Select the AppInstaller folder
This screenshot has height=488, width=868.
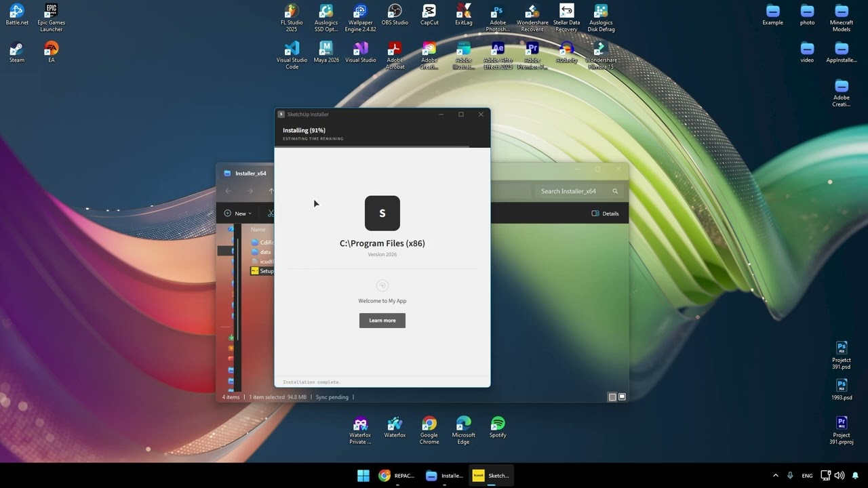click(842, 52)
